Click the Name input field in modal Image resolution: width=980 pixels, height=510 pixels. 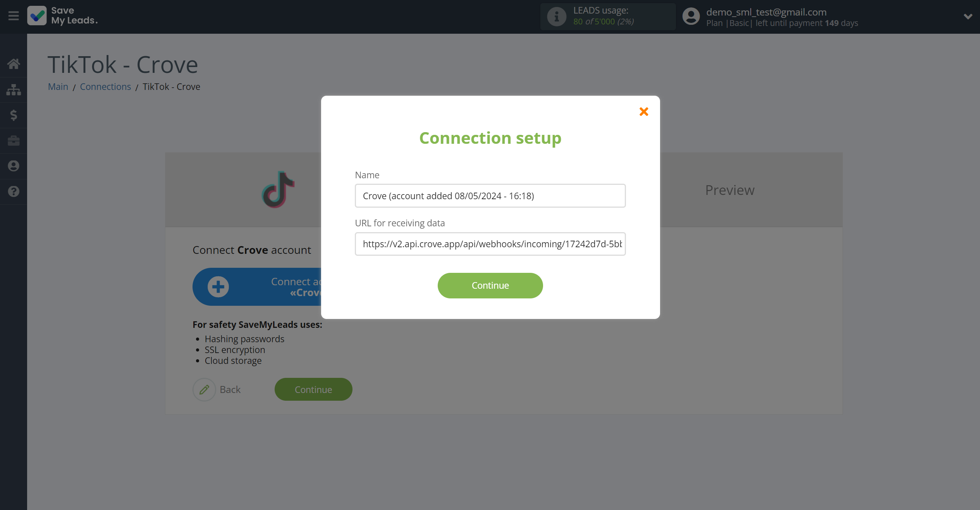pyautogui.click(x=490, y=195)
